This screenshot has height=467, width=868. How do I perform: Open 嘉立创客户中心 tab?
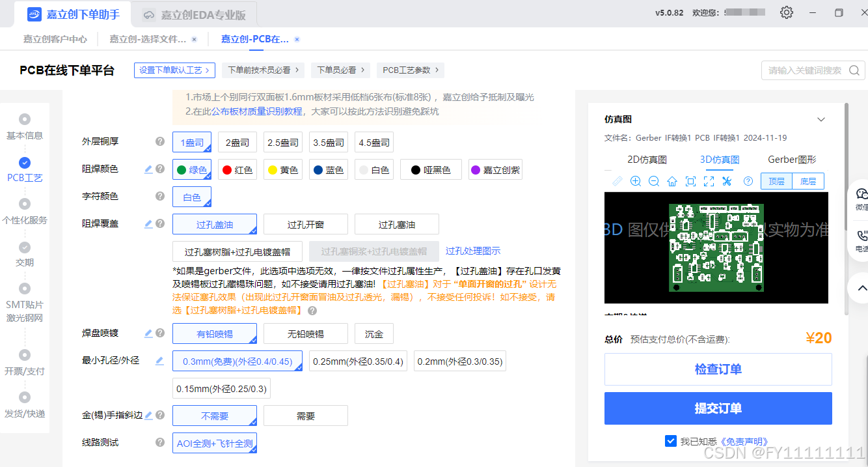tap(55, 39)
